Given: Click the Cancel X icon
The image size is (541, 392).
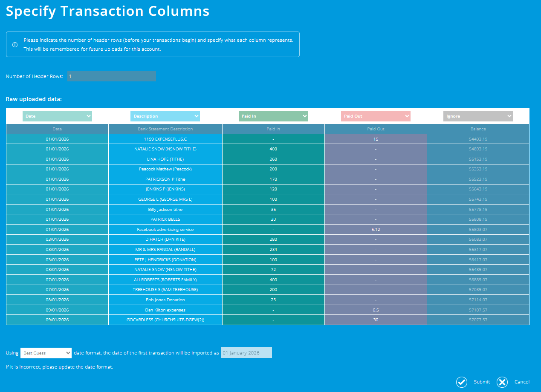Looking at the screenshot, I should click(x=502, y=382).
